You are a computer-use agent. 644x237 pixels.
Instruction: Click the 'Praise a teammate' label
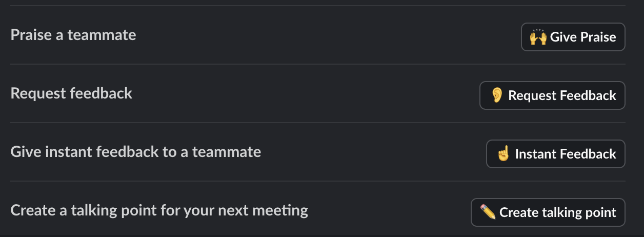pyautogui.click(x=73, y=35)
